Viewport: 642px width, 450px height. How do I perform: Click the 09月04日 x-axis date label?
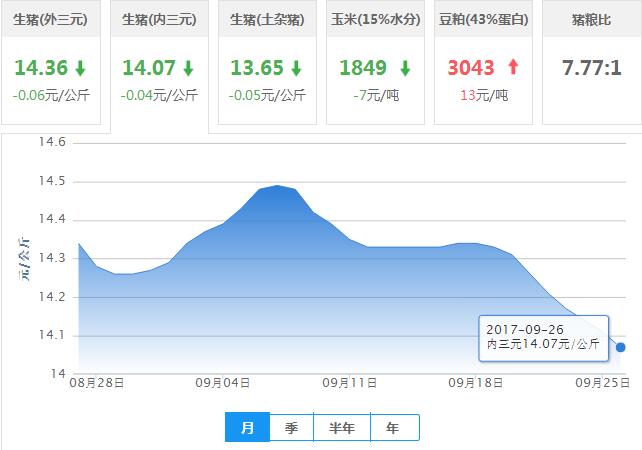[222, 382]
